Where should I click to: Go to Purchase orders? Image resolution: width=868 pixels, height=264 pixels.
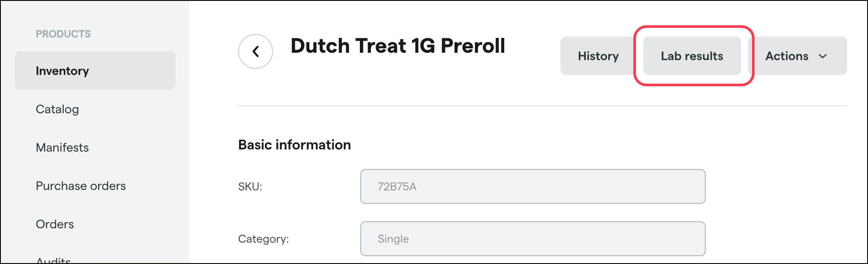pos(81,186)
